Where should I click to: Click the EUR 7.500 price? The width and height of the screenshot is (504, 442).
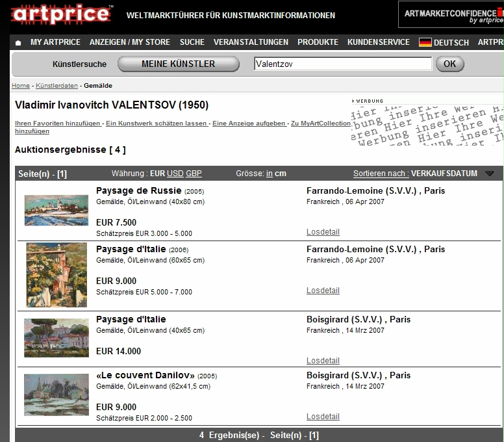click(116, 222)
